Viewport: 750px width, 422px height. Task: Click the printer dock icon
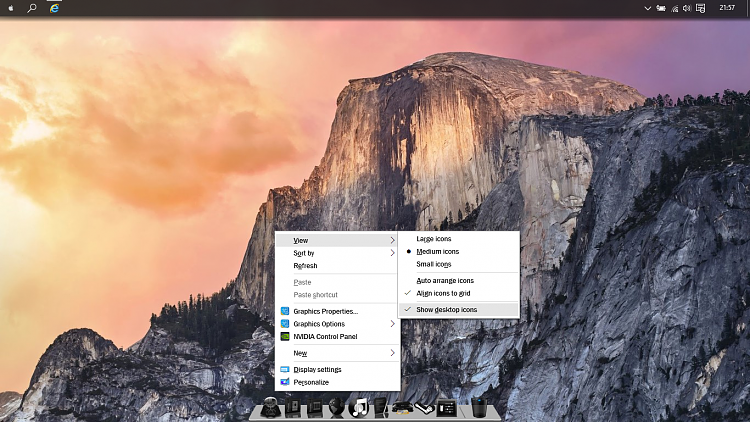tap(402, 408)
